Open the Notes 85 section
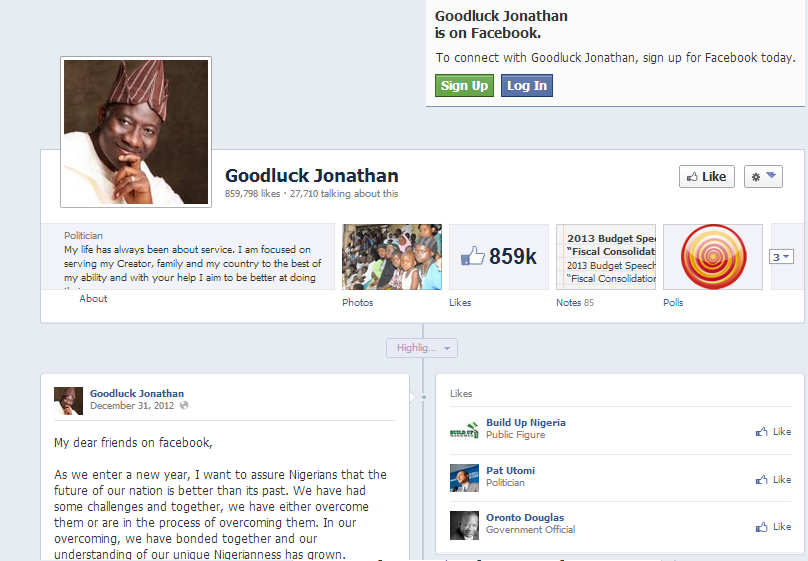Viewport: 808px width, 561px height. tap(575, 302)
